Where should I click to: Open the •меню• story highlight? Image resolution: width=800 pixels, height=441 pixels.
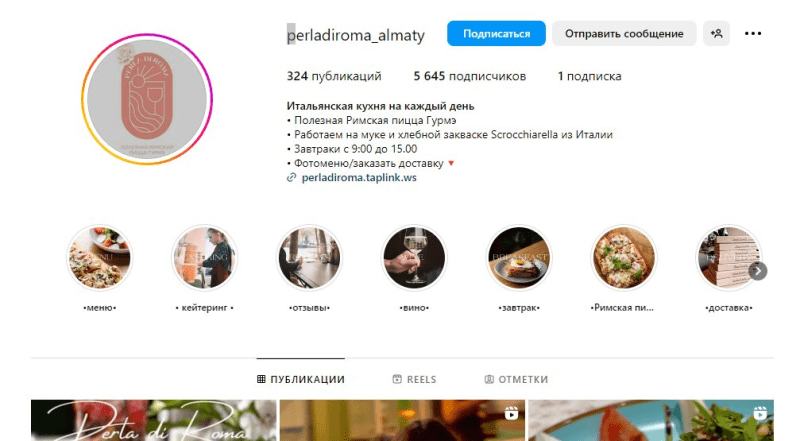pyautogui.click(x=99, y=257)
